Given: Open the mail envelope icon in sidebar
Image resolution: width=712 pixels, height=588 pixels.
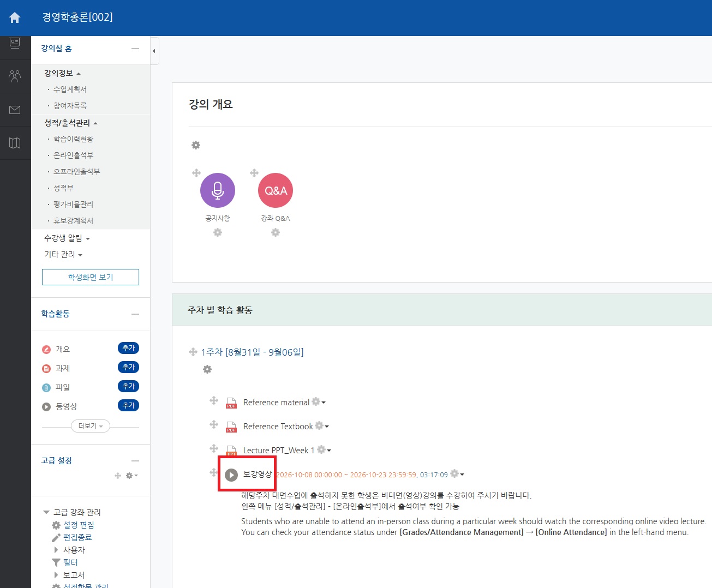Looking at the screenshot, I should [x=15, y=110].
